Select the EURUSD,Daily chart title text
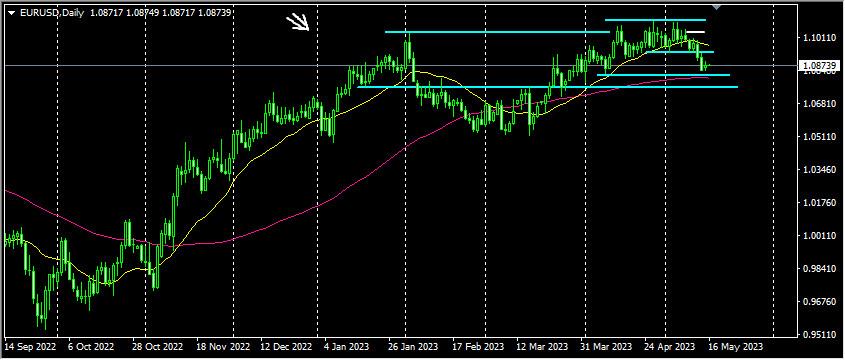The image size is (845, 360). [x=51, y=12]
